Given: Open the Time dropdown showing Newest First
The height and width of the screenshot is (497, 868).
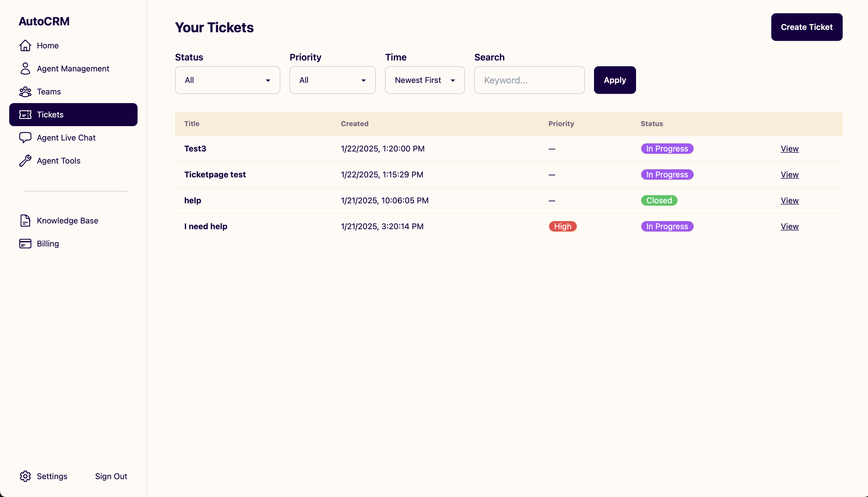Looking at the screenshot, I should pos(425,80).
